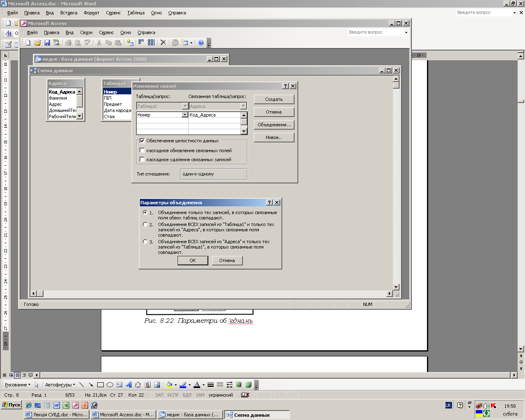This screenshot has width=525, height=420.
Task: Insert WordArt from drawing toolbar
Action: point(128,385)
